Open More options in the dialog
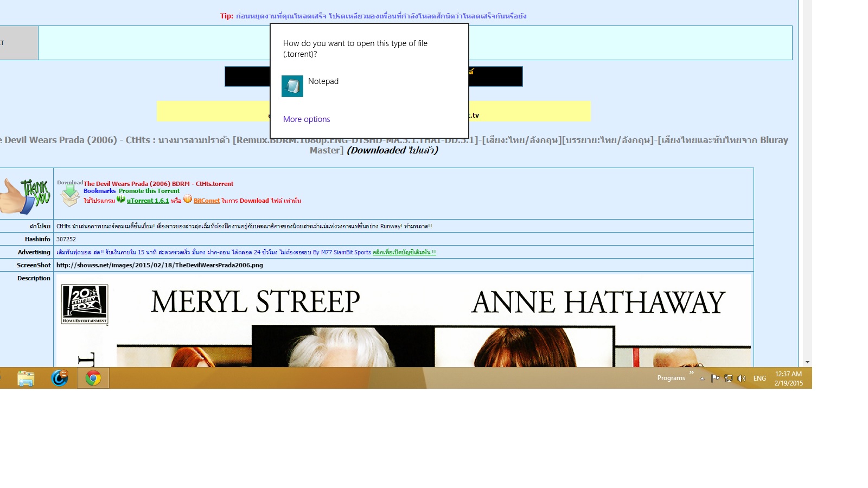Viewport: 868px width, 488px height. pyautogui.click(x=307, y=119)
